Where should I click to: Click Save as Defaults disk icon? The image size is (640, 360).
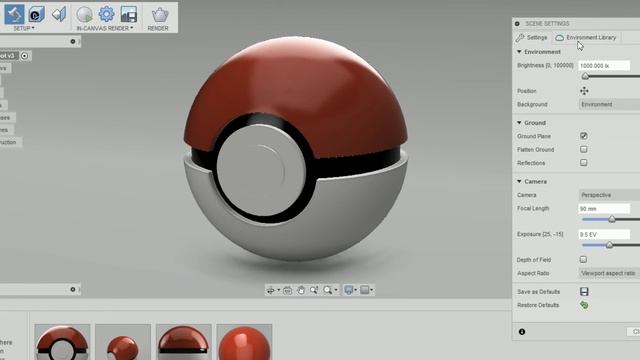point(584,291)
